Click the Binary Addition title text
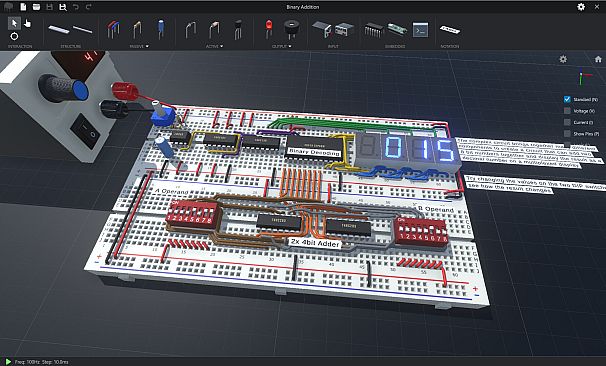 [x=303, y=7]
